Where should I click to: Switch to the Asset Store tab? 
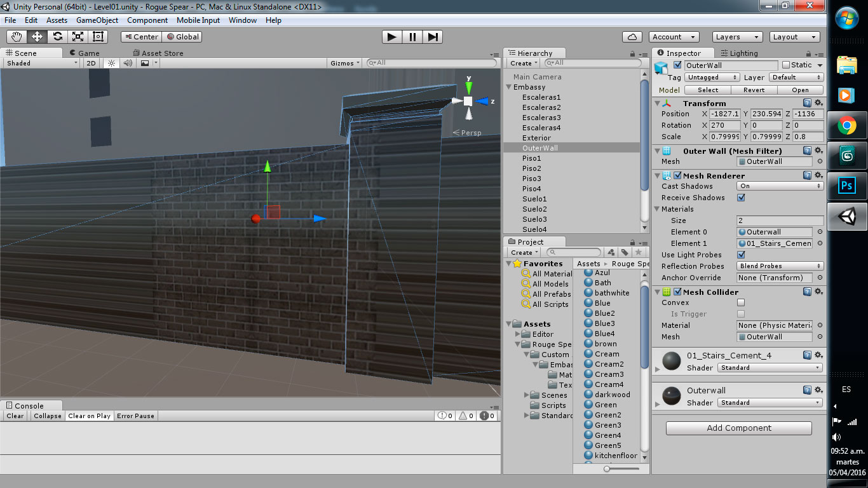158,53
